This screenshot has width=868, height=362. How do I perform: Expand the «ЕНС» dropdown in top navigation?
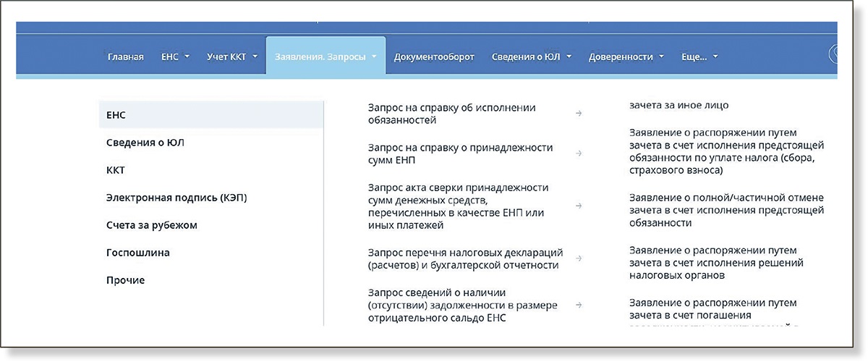(x=175, y=56)
